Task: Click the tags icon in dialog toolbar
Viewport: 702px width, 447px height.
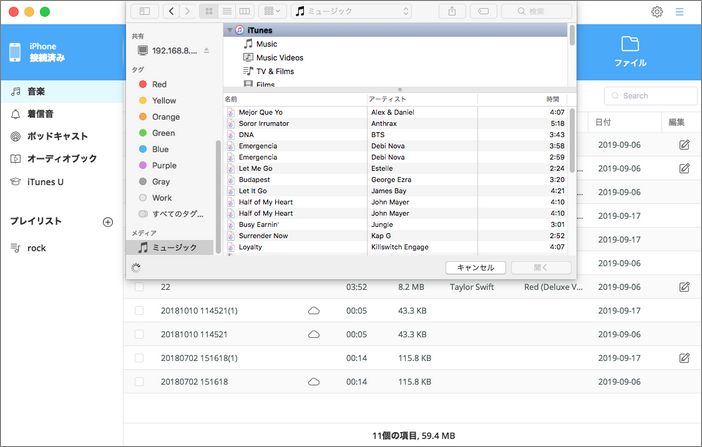Action: click(x=484, y=11)
